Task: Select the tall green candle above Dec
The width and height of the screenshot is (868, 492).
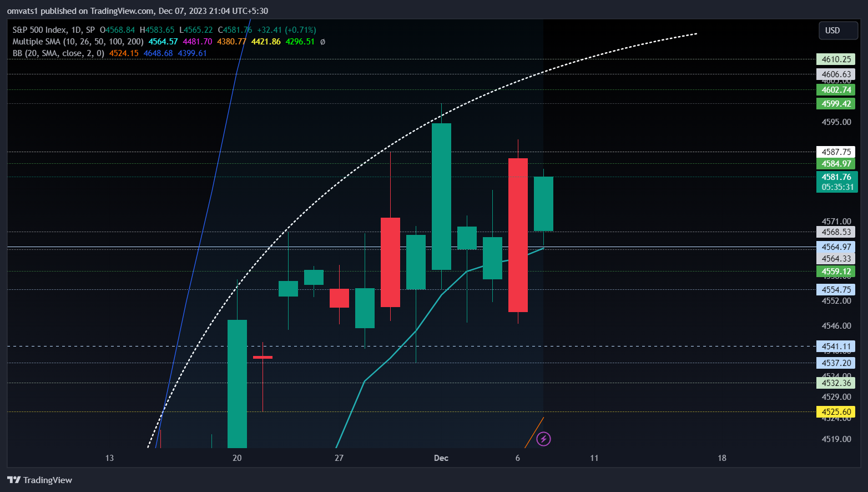Action: tap(441, 197)
